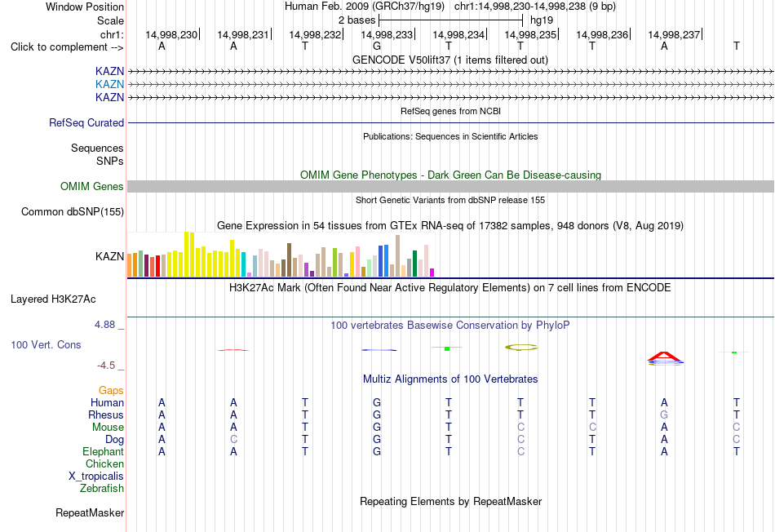Click the olive oval PhyloP conservation glyph
Image resolution: width=775 pixels, height=532 pixels.
tap(521, 347)
